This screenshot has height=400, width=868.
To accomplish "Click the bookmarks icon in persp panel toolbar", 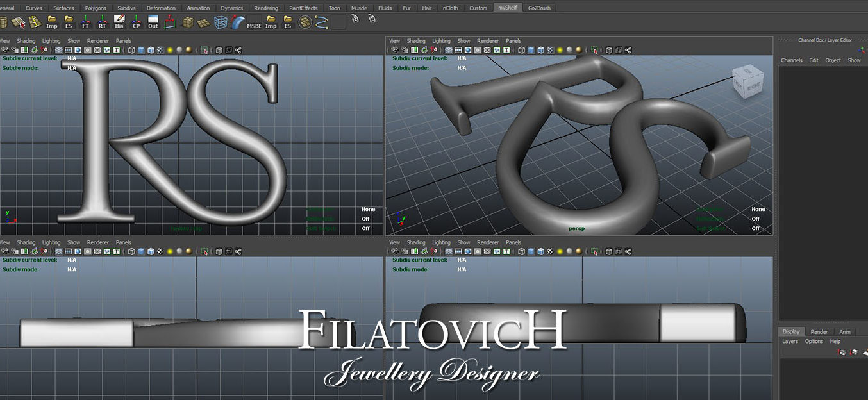I will point(414,49).
